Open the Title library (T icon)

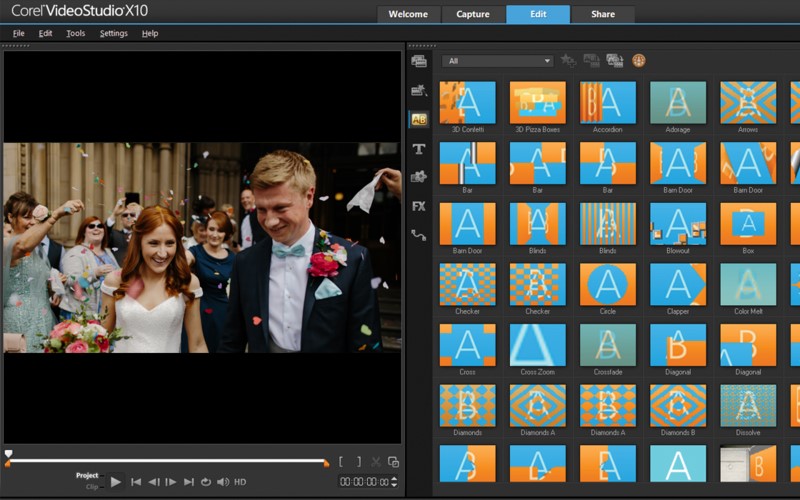pos(419,149)
